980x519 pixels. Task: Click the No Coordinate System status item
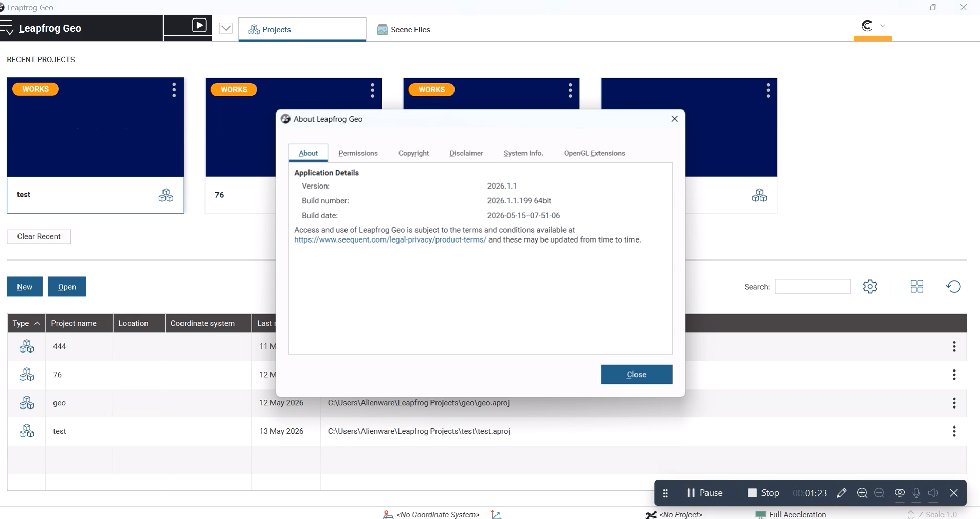[431, 514]
